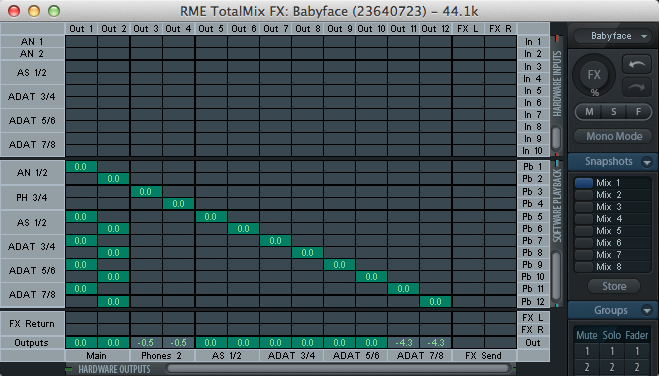Select the Pb 1 to Out 1 cell
This screenshot has height=376, width=659.
[x=81, y=167]
